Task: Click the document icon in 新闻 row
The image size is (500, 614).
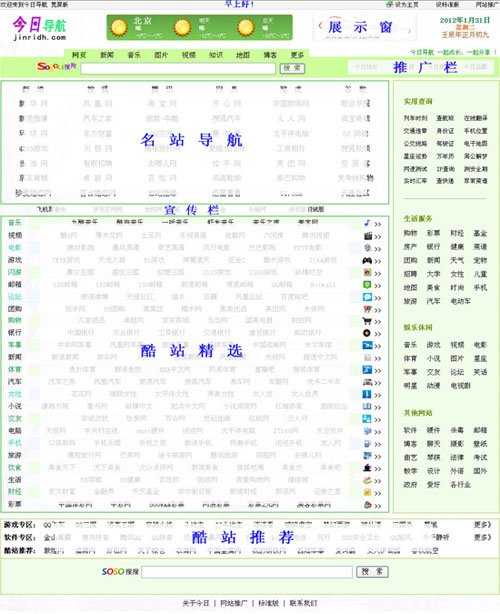Action: [367, 358]
